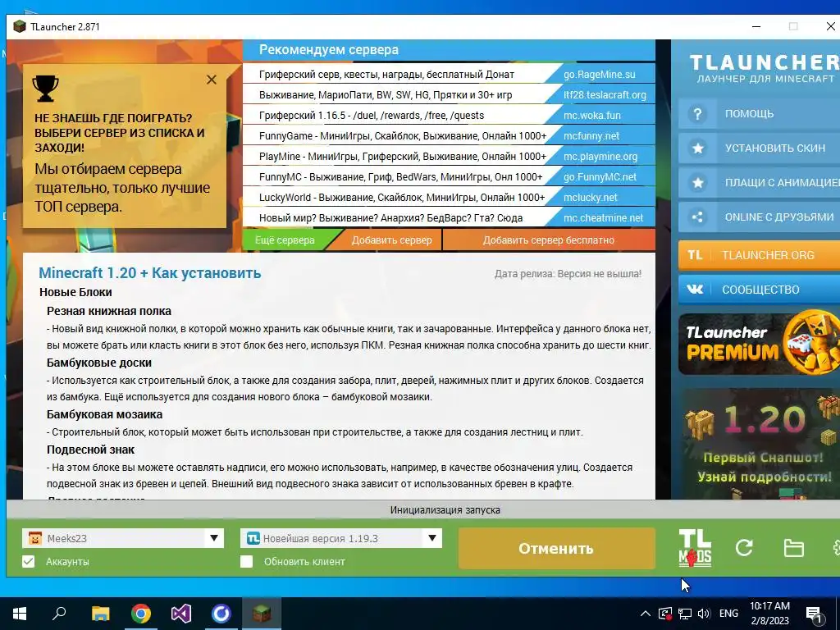
Task: Open File Explorer from the taskbar
Action: (x=100, y=614)
